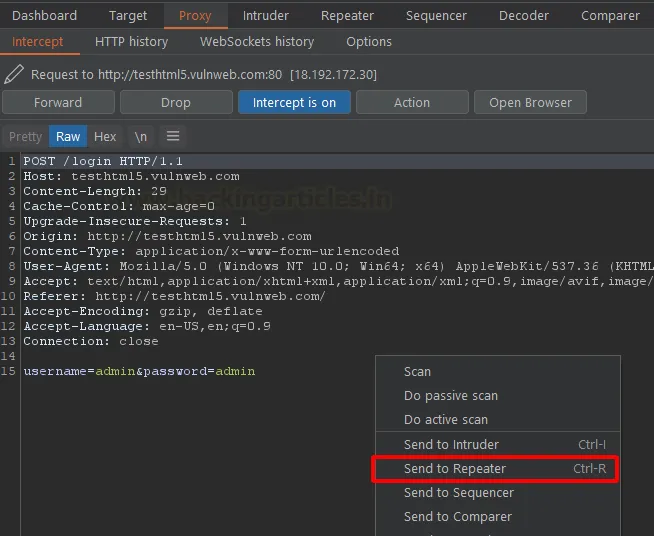This screenshot has width=654, height=536.
Task: Click Send to Sequencer in context menu
Action: click(x=458, y=493)
